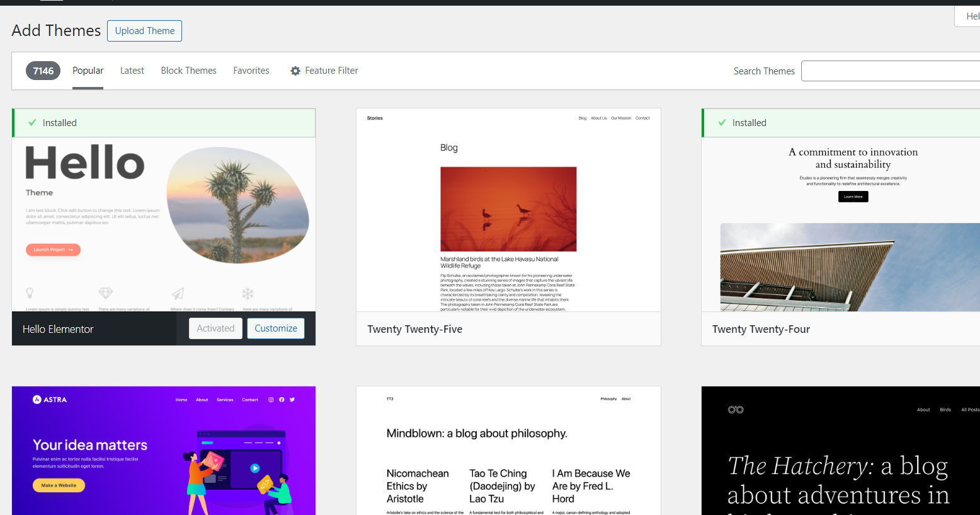Open the Latest themes tab
This screenshot has width=980, height=515.
click(x=132, y=71)
